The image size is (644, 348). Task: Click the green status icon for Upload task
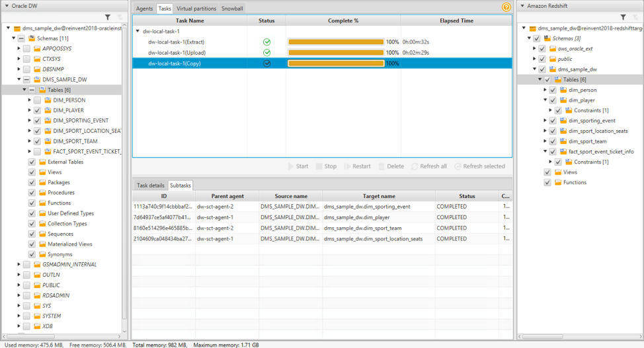[x=267, y=53]
